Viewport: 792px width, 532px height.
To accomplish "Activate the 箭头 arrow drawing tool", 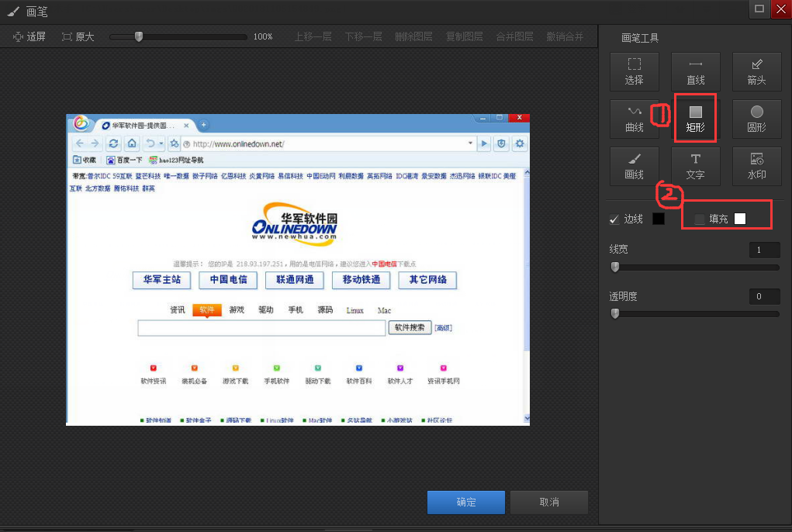I will pos(756,71).
